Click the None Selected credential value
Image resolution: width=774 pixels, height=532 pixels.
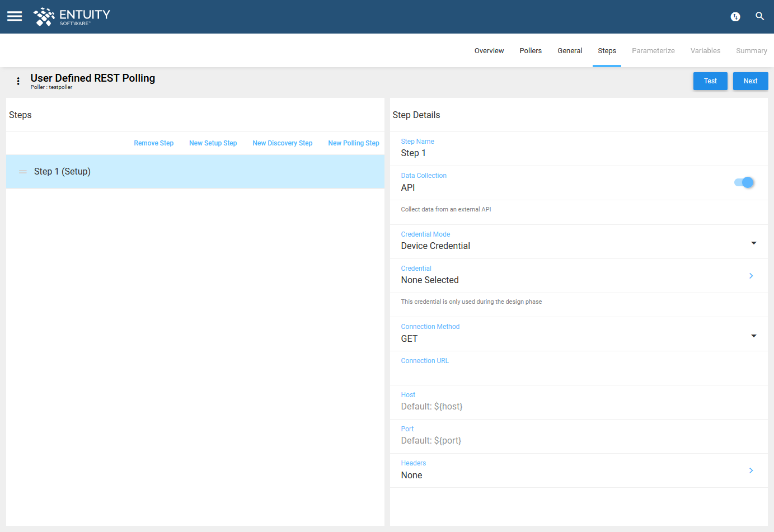coord(430,280)
